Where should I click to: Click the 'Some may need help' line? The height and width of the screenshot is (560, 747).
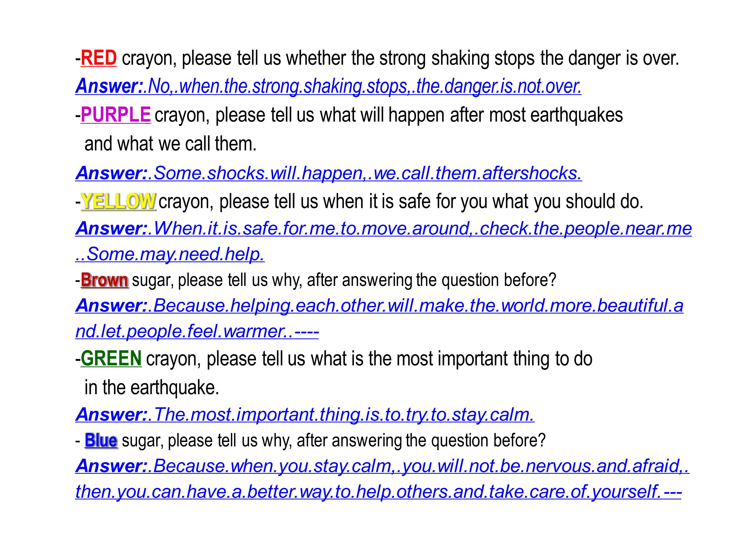click(x=170, y=254)
